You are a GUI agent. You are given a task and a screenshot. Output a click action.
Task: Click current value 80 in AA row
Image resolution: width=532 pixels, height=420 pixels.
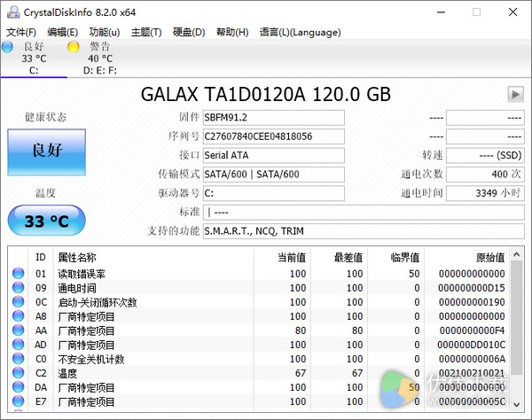click(301, 331)
